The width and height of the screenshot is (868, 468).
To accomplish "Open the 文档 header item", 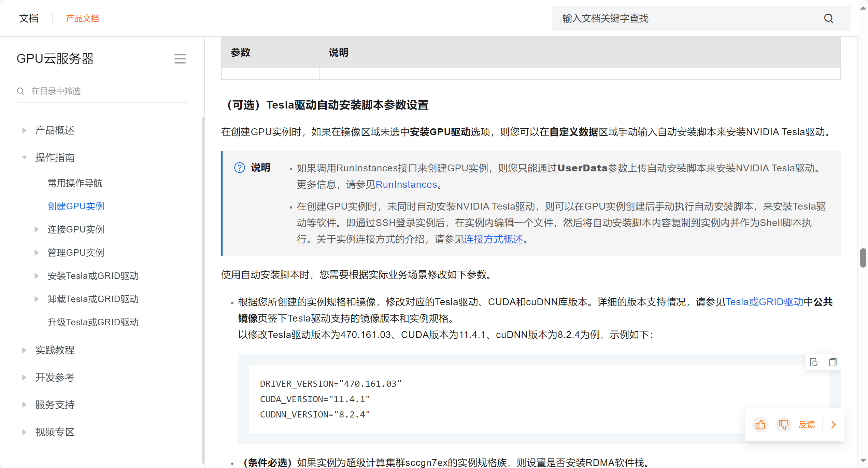I will [x=29, y=18].
